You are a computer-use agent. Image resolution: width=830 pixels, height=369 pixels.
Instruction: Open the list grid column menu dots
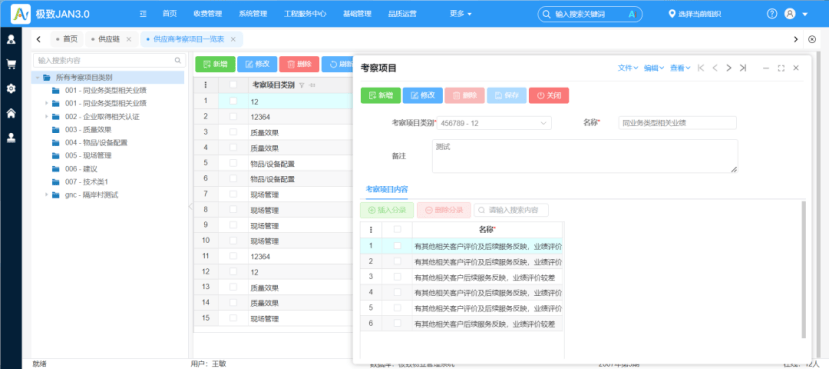tap(205, 85)
